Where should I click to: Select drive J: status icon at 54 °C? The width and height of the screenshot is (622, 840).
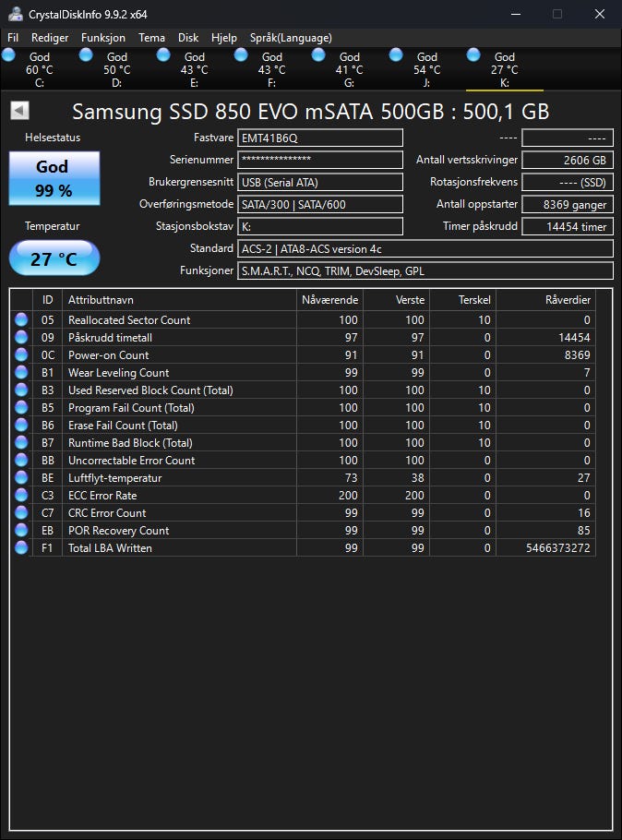[x=396, y=54]
